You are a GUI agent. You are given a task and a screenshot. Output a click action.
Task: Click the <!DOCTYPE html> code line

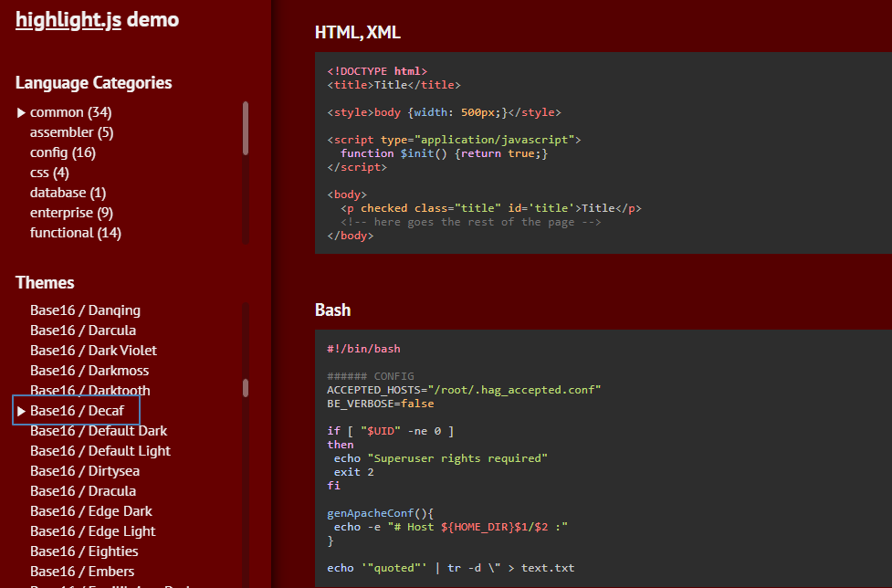tap(377, 71)
